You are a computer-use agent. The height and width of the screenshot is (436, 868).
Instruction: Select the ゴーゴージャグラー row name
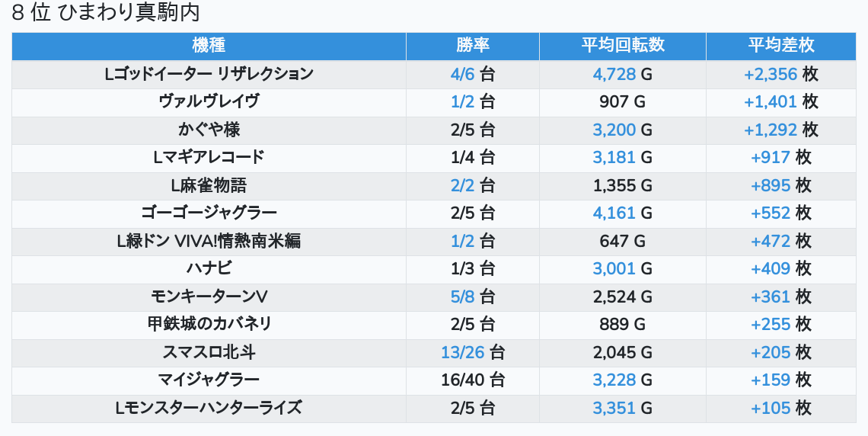209,213
